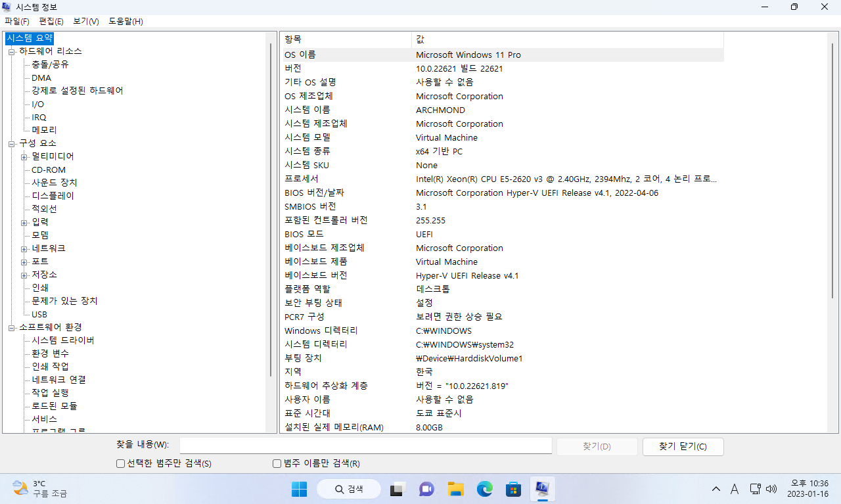Select 로드된 모듈 tree item

[x=55, y=406]
